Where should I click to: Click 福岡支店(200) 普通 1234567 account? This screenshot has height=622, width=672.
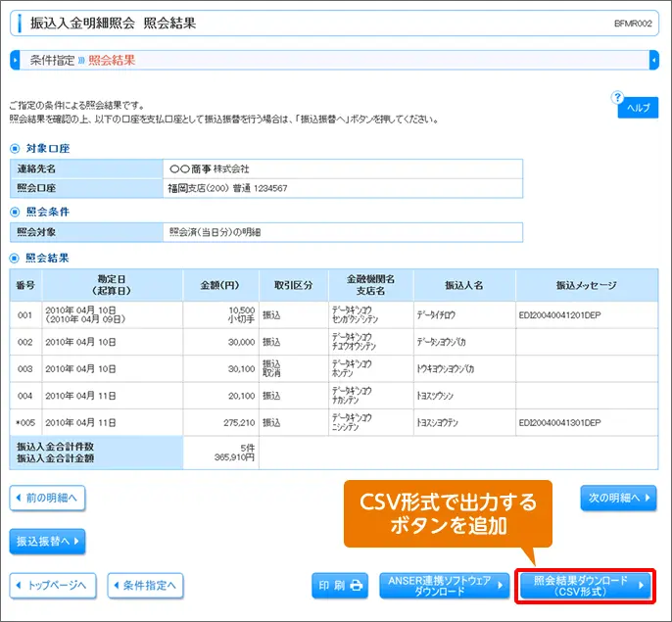pyautogui.click(x=227, y=188)
